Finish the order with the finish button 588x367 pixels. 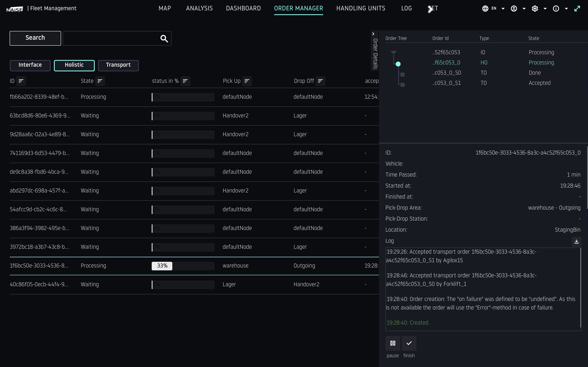pyautogui.click(x=409, y=343)
